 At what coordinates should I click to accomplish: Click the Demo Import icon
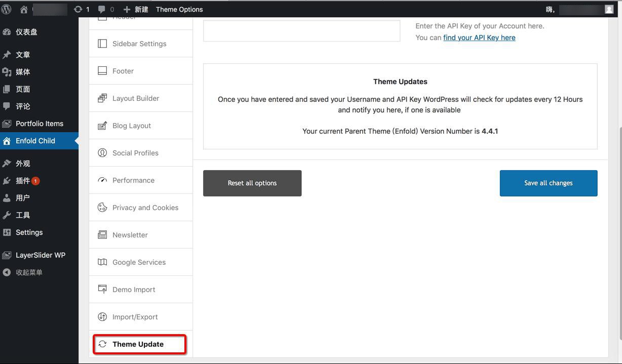[102, 290]
